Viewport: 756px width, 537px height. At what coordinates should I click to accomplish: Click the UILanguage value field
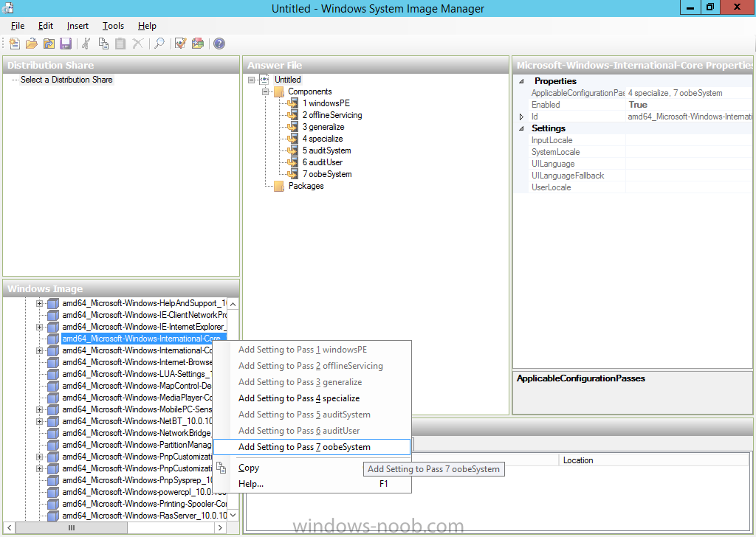tap(689, 164)
